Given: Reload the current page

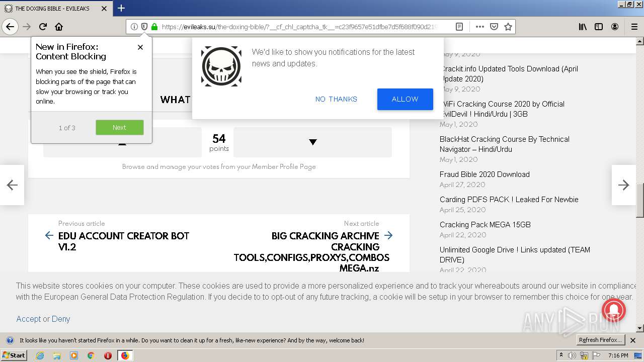Looking at the screenshot, I should tap(43, 27).
